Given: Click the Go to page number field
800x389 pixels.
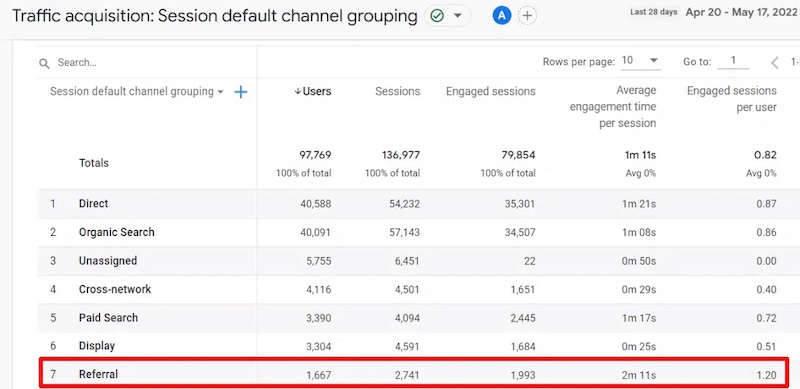Looking at the screenshot, I should [733, 61].
